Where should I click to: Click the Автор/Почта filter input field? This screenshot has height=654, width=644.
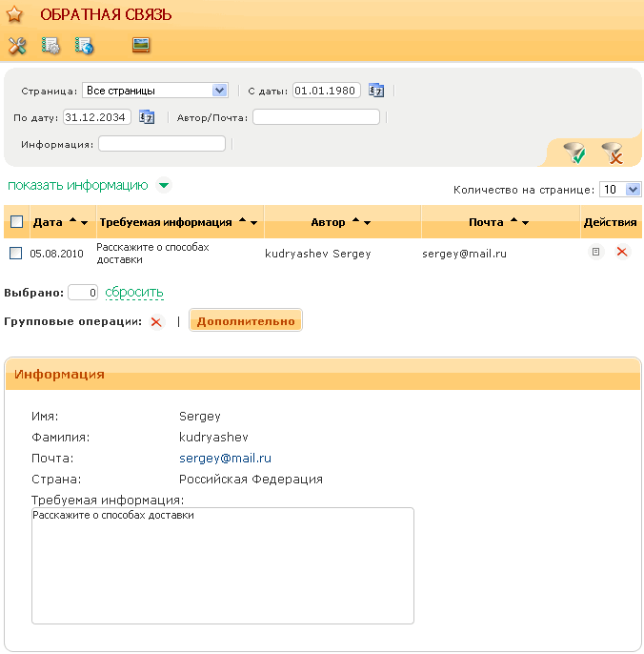coord(315,117)
